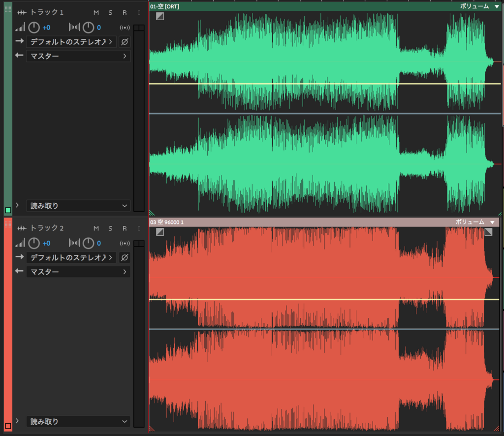Invert polarity on Track 1 input

tap(125, 42)
